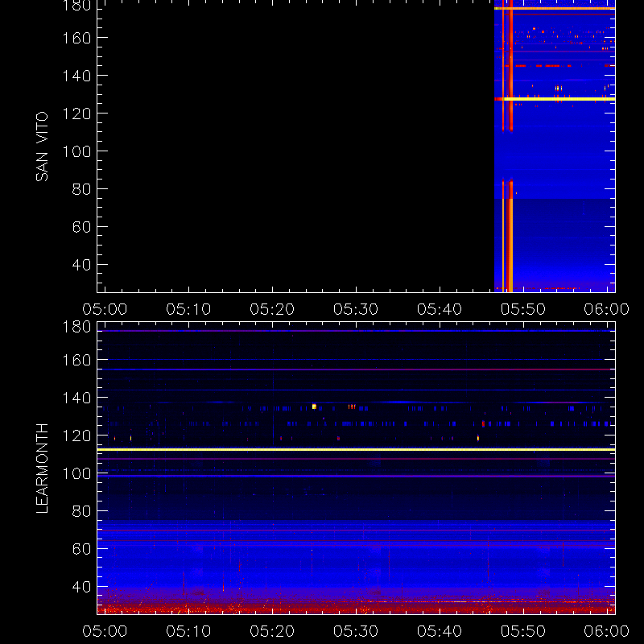644x644 pixels.
Task: Select the 160 tick on LEARMONTH axis
Action: coord(76,360)
